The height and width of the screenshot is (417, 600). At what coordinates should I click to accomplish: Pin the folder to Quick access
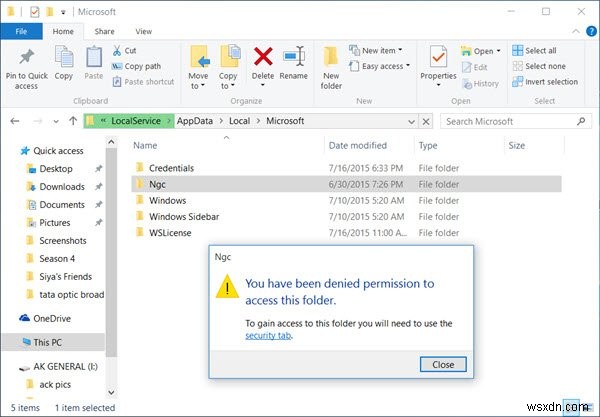coord(26,69)
